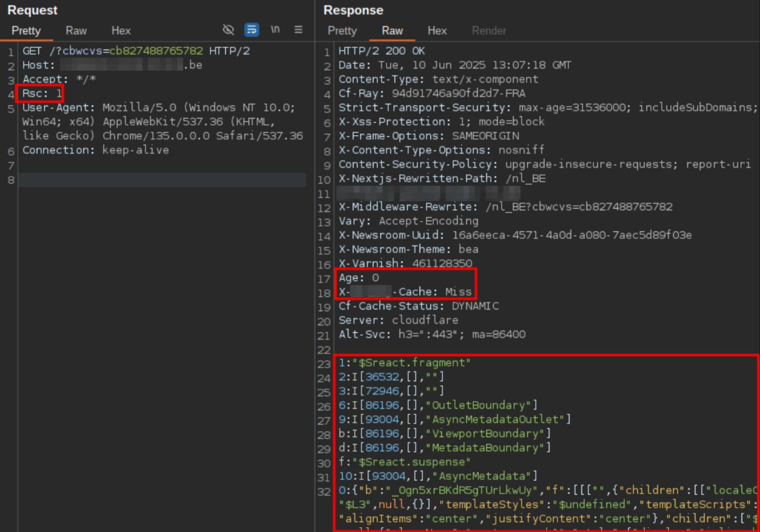Click the 'Age: 0' header
Screen dimensions: 760x532
pos(359,278)
